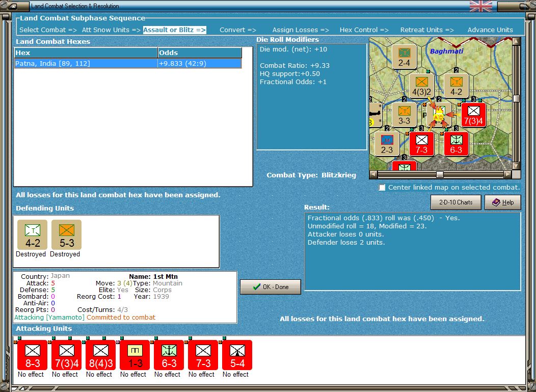Select the 1-3 HQ attacking unit
This screenshot has height=392, width=536.
pyautogui.click(x=135, y=355)
